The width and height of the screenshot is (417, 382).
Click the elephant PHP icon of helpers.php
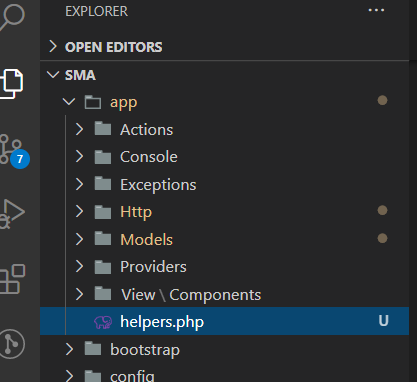(x=103, y=322)
